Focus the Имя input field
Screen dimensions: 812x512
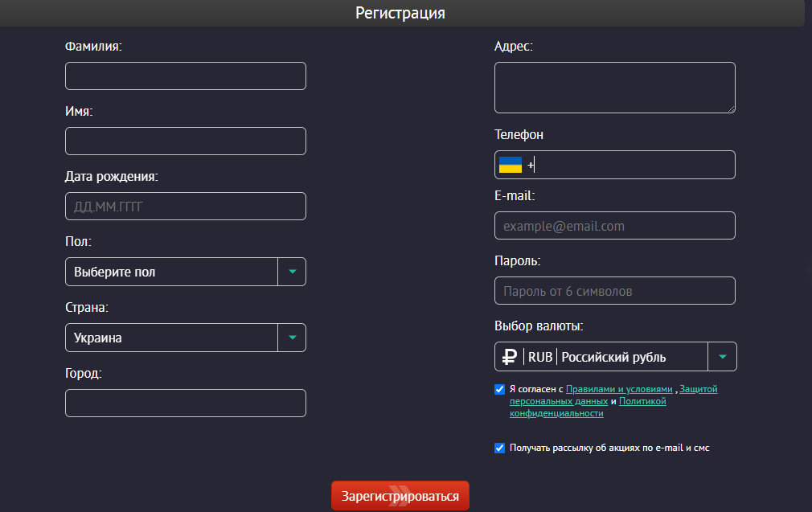coord(186,141)
